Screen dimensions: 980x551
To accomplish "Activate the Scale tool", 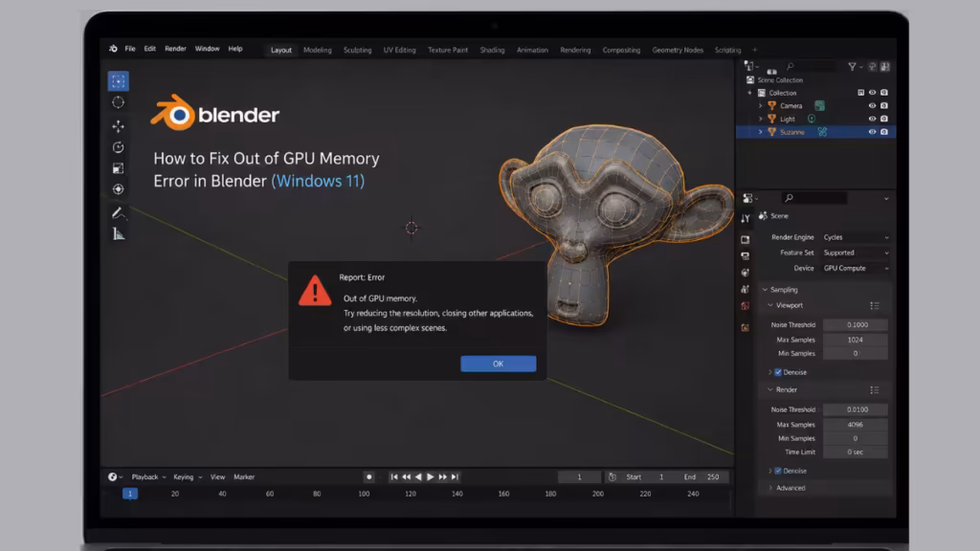I will click(118, 168).
